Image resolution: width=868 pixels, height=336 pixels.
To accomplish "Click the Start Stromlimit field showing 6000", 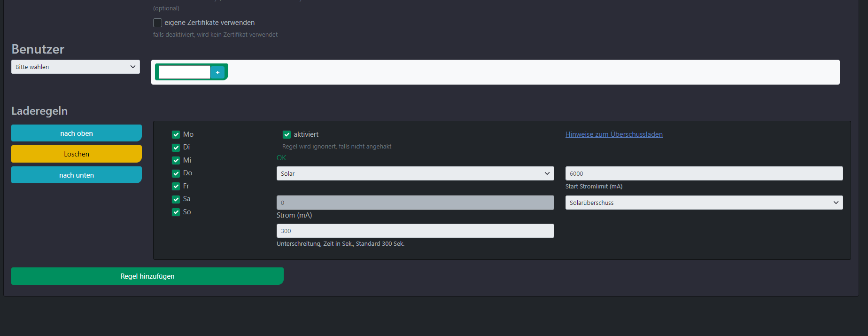I will 704,173.
